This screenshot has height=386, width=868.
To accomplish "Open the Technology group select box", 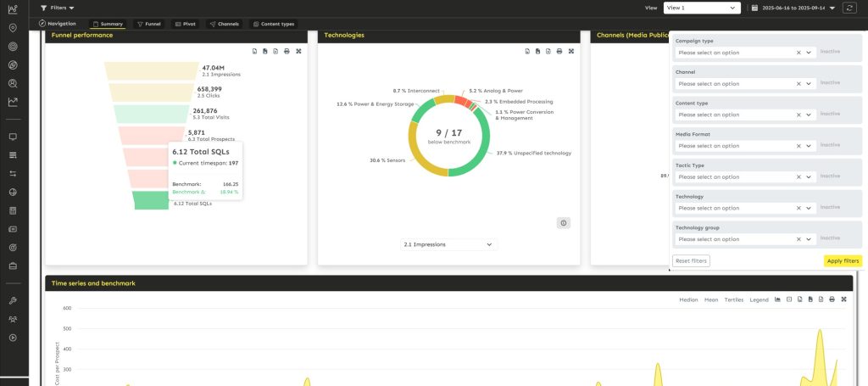I will [745, 239].
